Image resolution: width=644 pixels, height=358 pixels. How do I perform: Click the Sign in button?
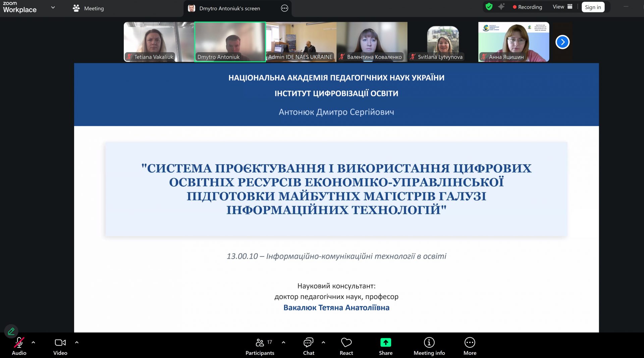(593, 7)
